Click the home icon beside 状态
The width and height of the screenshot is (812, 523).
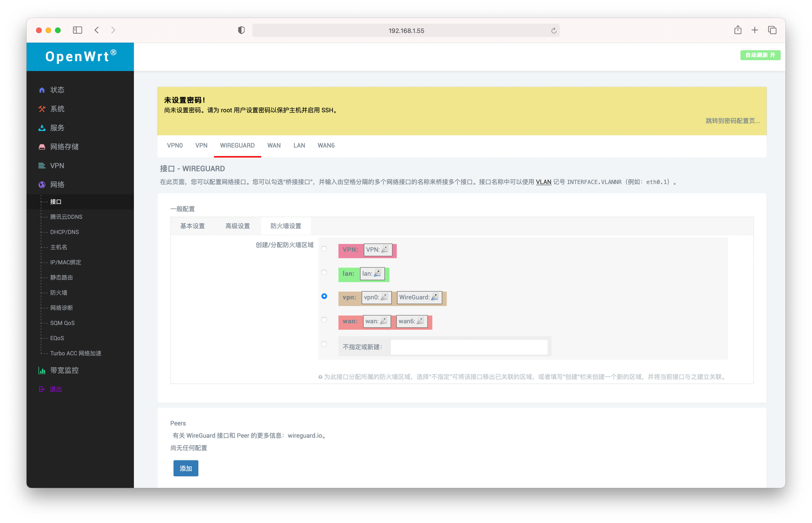42,90
